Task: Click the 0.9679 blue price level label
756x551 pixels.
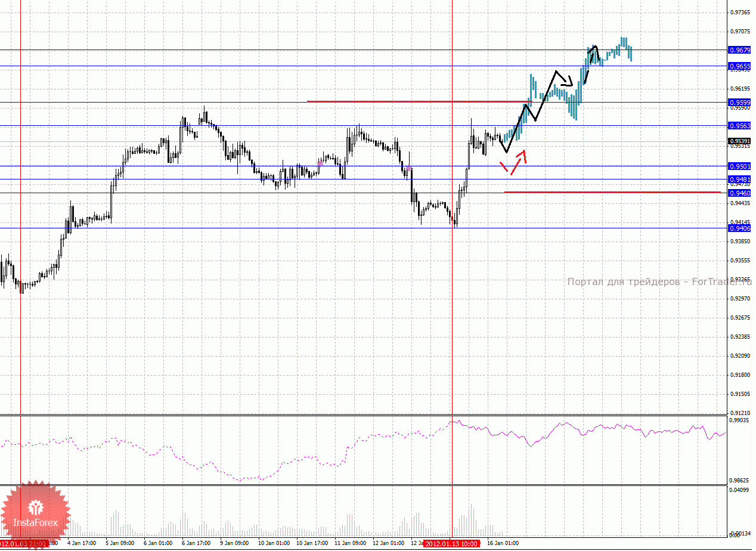Action: [x=739, y=50]
